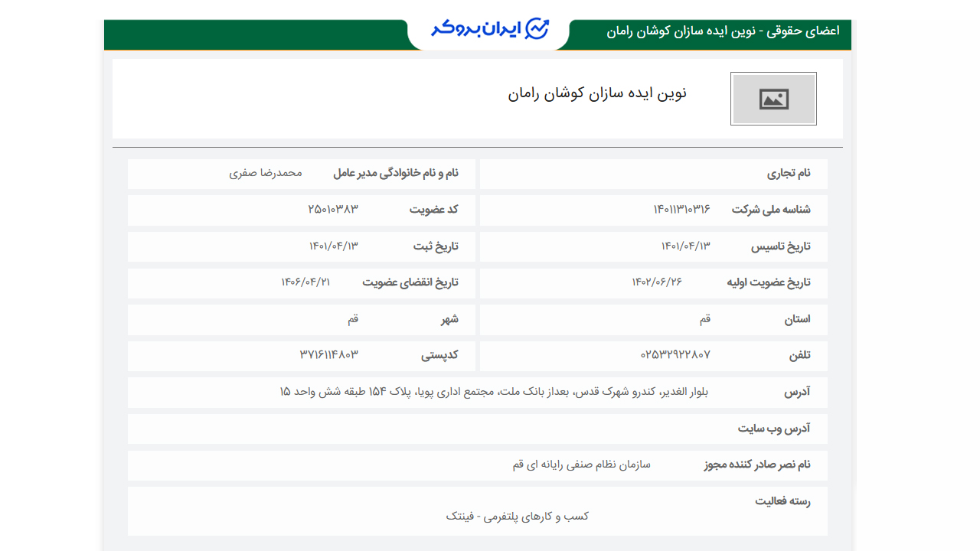Click the رسته فعالیت label
The image size is (980, 551).
coord(782,502)
